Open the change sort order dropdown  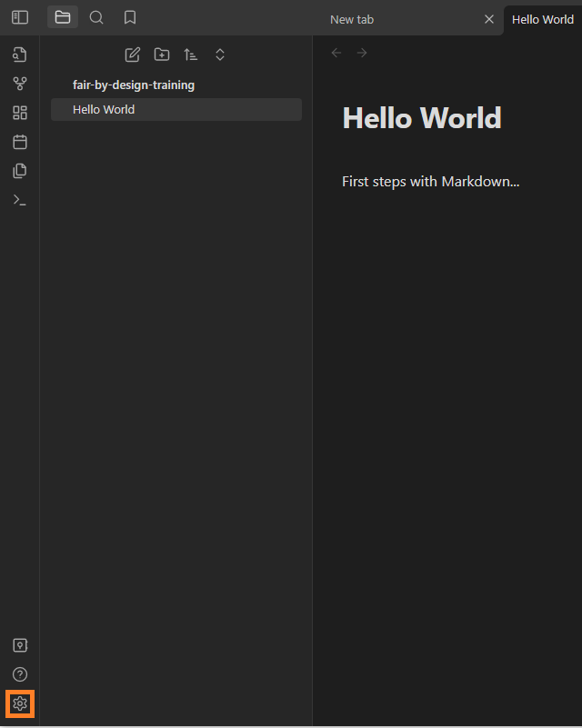[x=191, y=55]
